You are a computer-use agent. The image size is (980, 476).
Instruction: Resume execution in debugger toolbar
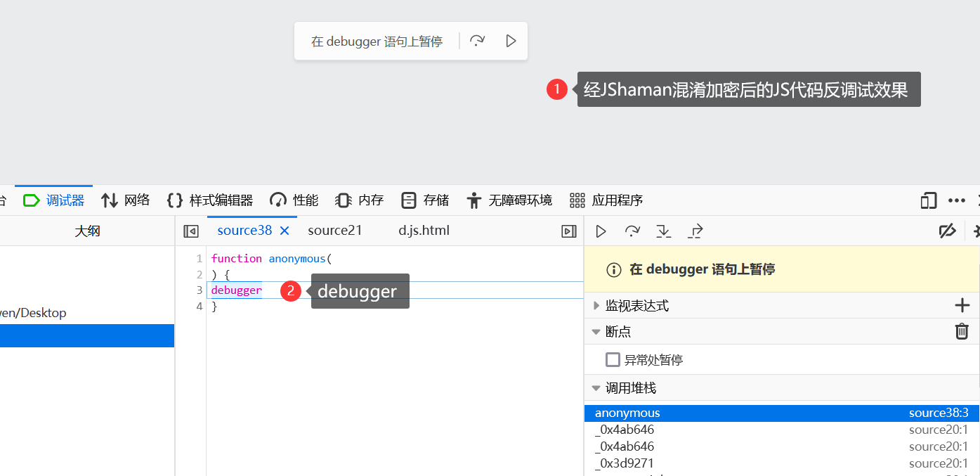coord(601,231)
